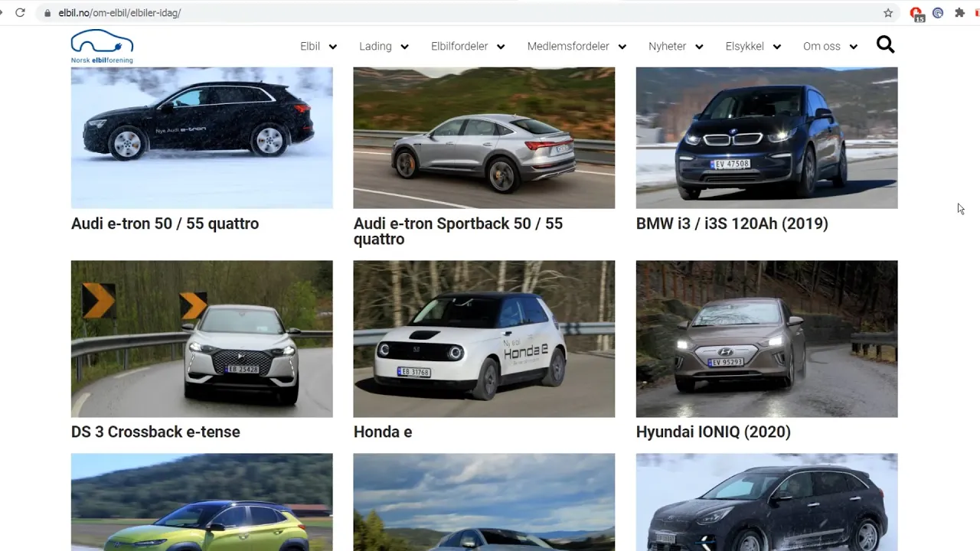
Task: Click the blue circular extension icon
Action: coord(938,13)
